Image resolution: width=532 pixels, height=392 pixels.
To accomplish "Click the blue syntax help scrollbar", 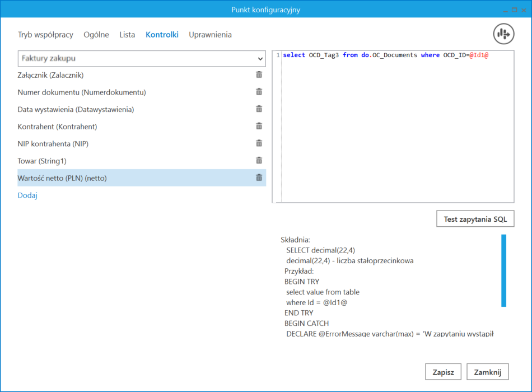I will click(503, 270).
